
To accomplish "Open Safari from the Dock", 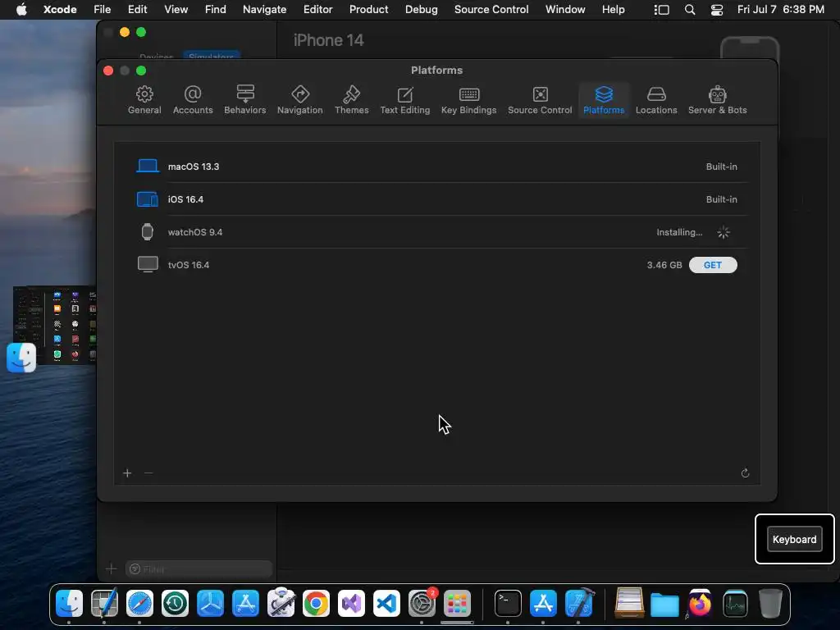I will (139, 604).
